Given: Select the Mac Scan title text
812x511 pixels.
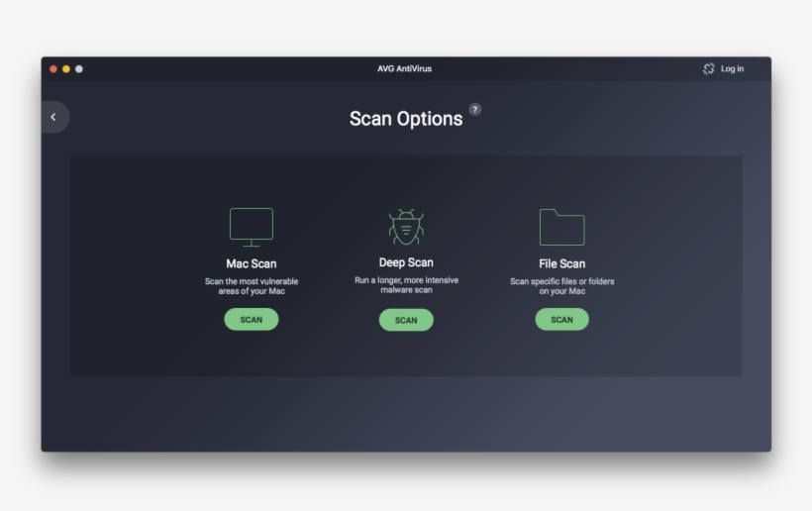Looking at the screenshot, I should [x=252, y=263].
